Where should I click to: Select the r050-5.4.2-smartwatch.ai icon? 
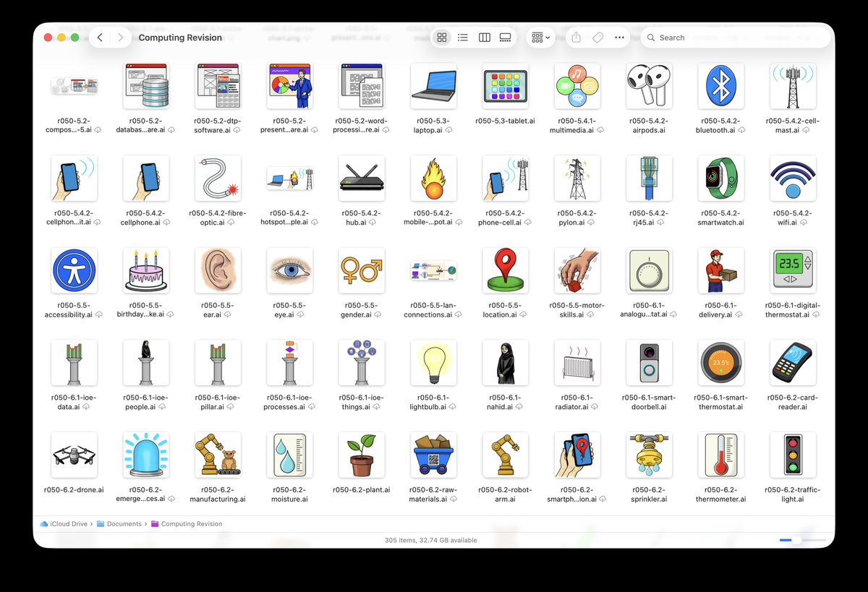721,179
